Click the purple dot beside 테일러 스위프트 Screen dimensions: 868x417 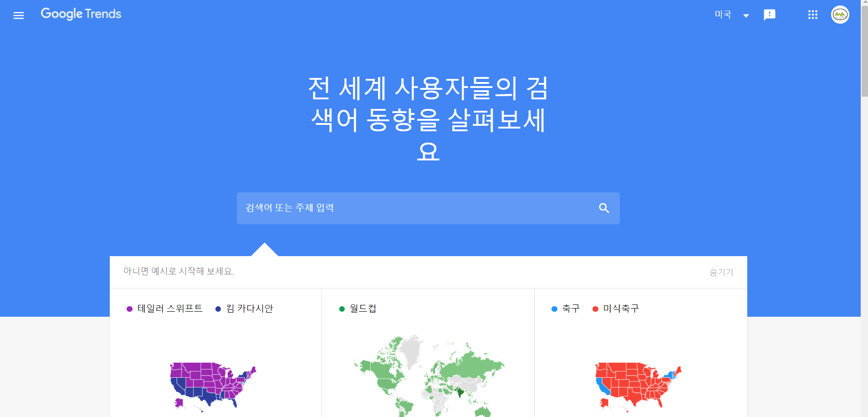[x=129, y=309]
